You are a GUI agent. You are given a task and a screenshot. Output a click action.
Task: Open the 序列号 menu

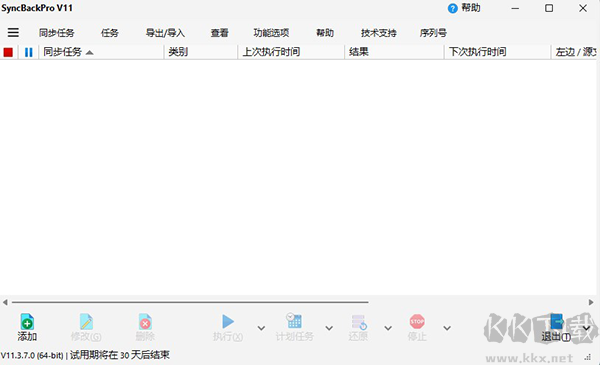433,33
